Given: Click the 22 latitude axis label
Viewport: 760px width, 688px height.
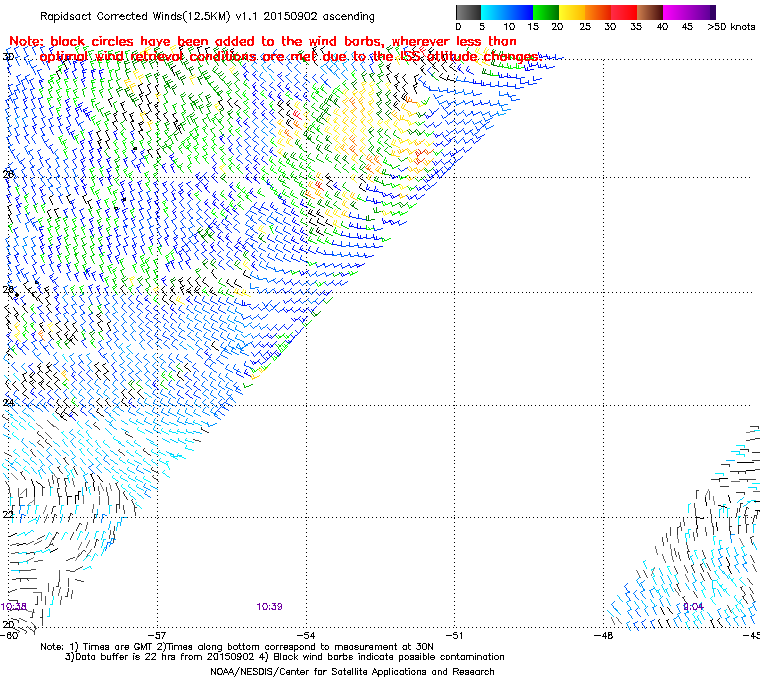Looking at the screenshot, I should (8, 514).
